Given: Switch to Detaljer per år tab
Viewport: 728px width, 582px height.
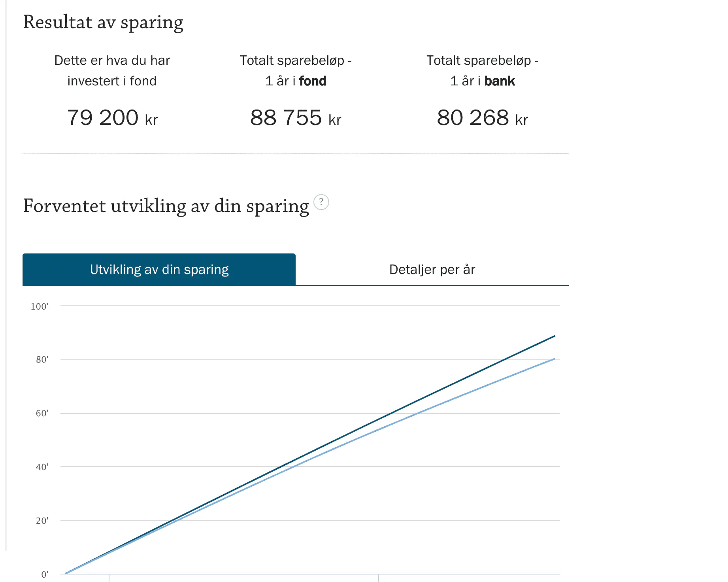Looking at the screenshot, I should pyautogui.click(x=432, y=269).
